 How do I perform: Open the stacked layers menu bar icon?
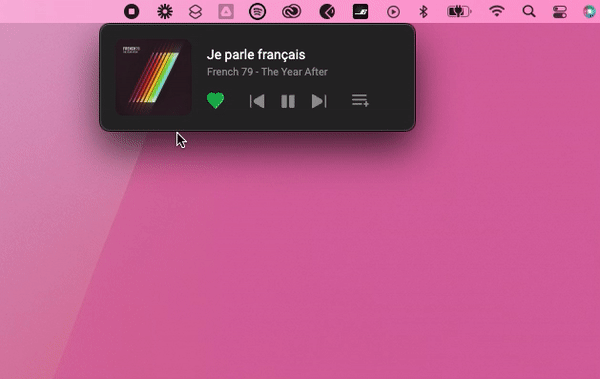(x=196, y=12)
